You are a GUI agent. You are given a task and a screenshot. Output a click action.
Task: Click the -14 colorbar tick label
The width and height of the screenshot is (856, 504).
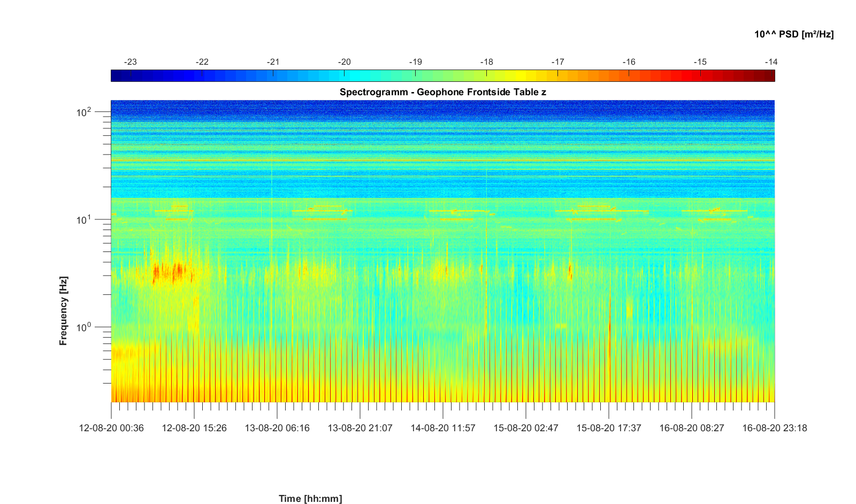pos(770,62)
